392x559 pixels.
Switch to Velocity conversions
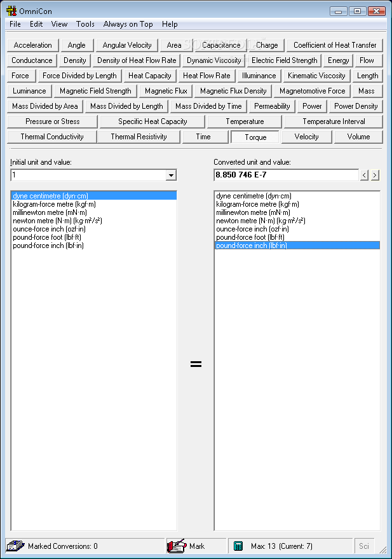(307, 137)
